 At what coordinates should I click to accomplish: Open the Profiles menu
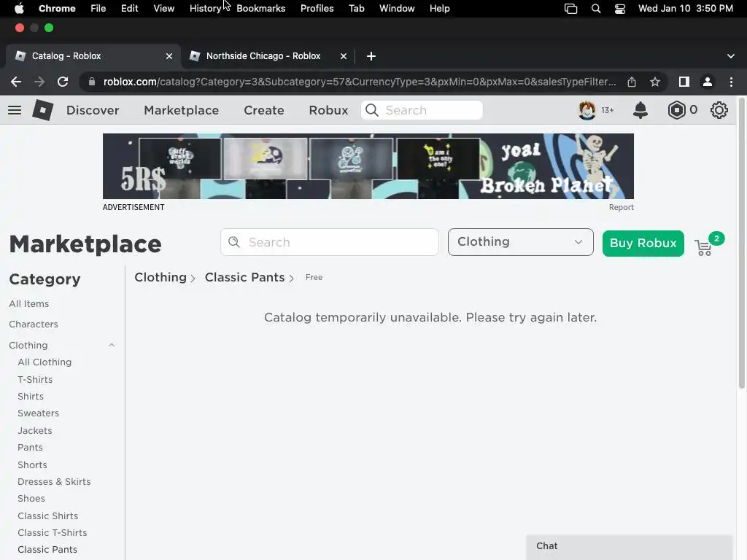(317, 9)
